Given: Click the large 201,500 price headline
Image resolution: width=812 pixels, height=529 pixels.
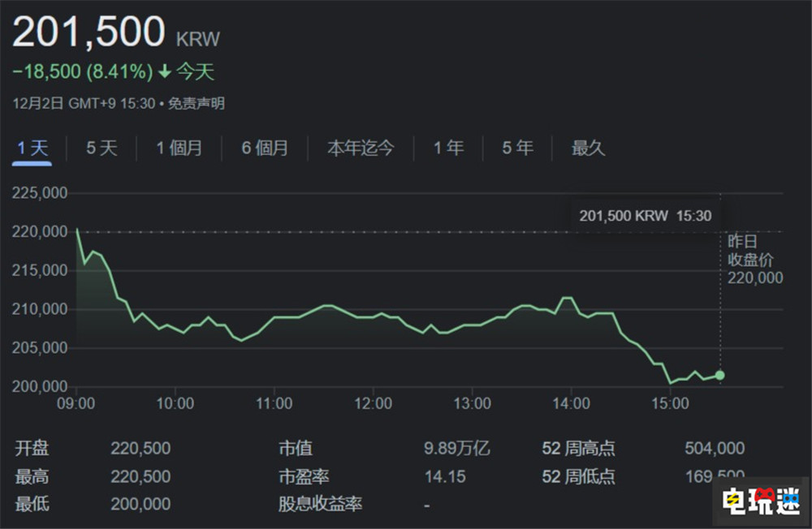Looking at the screenshot, I should tap(89, 33).
